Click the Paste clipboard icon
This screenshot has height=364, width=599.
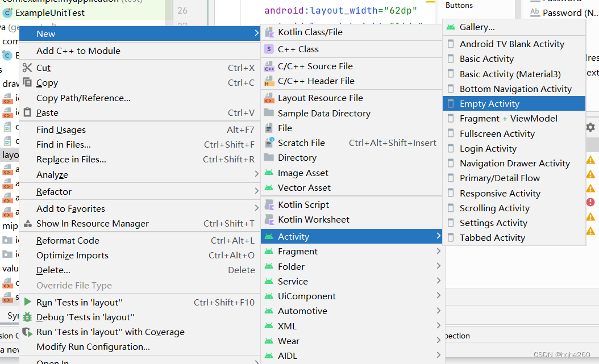point(27,113)
